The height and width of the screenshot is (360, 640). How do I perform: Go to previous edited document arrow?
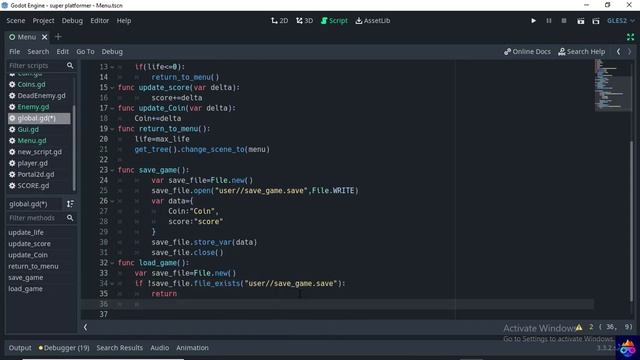[x=618, y=51]
